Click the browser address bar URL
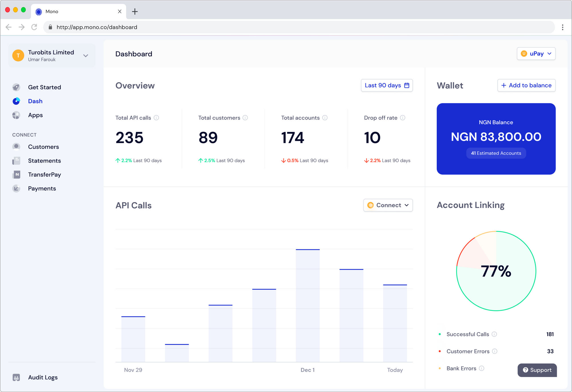Viewport: 572px width, 392px height. click(x=97, y=27)
